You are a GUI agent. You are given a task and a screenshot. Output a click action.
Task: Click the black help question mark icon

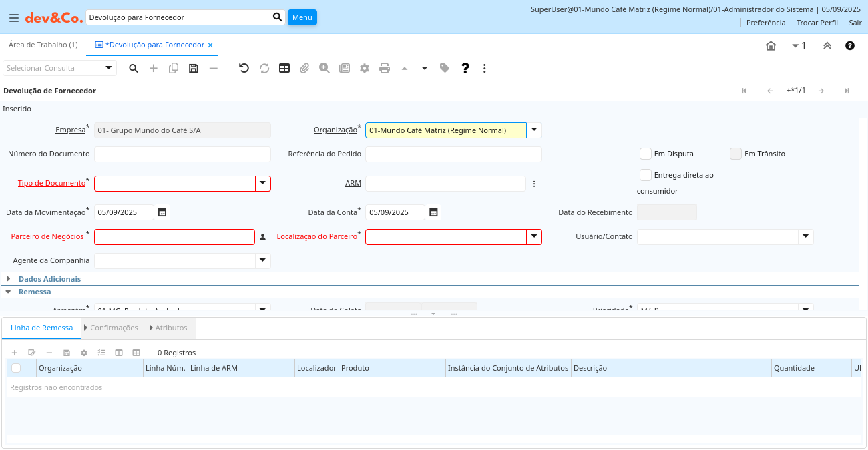click(465, 68)
